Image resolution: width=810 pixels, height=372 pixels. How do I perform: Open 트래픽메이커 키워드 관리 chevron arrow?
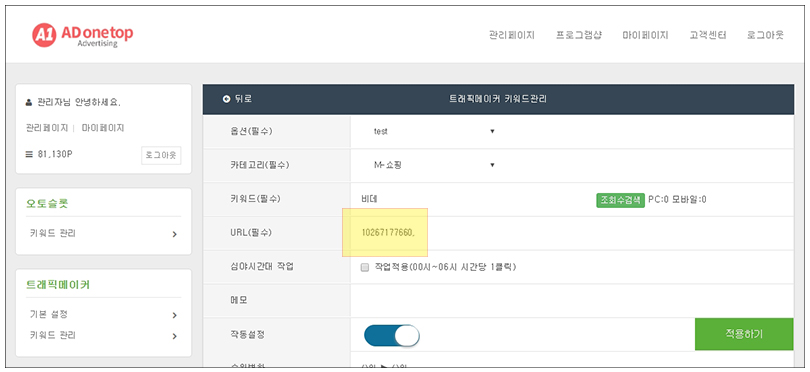(175, 336)
